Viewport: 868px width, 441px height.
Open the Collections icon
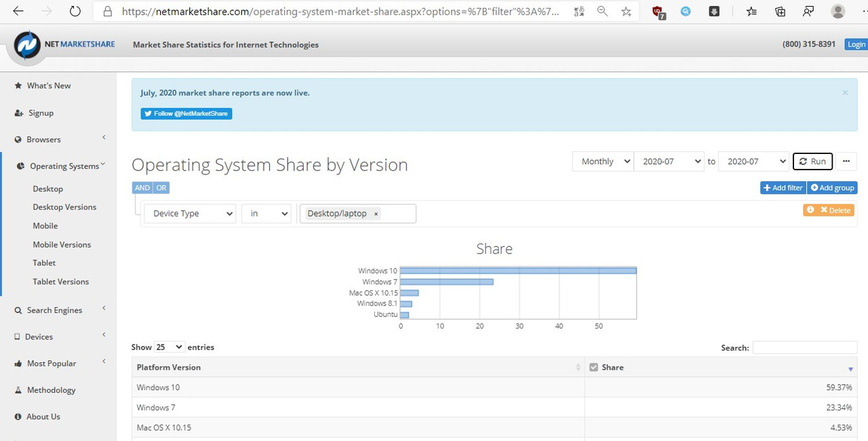click(x=781, y=12)
